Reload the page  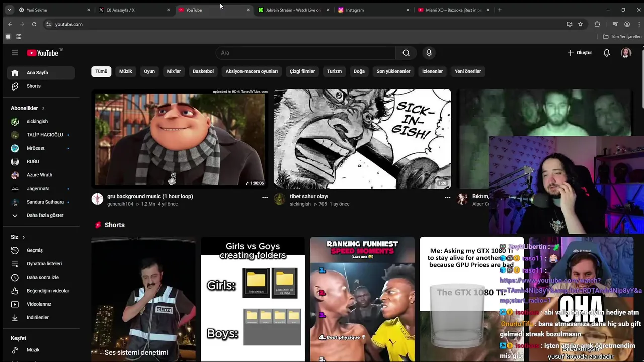click(34, 24)
